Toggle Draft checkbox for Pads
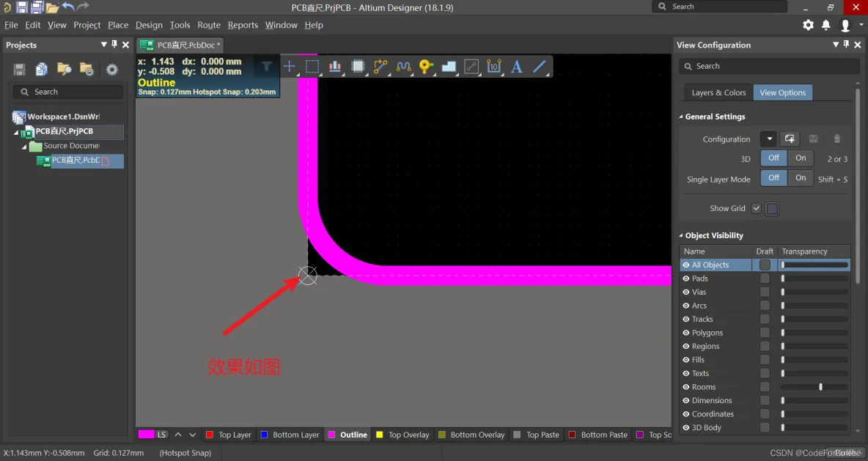 click(765, 279)
